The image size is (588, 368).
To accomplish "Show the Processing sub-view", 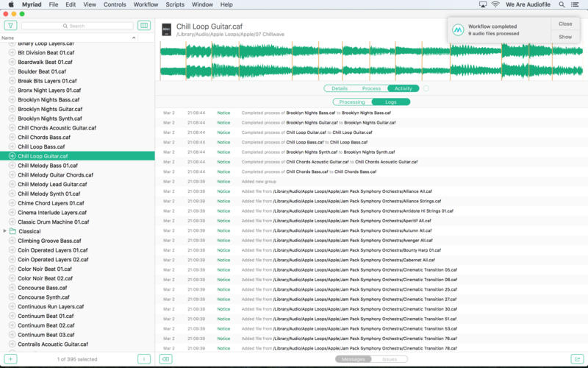I will (352, 102).
